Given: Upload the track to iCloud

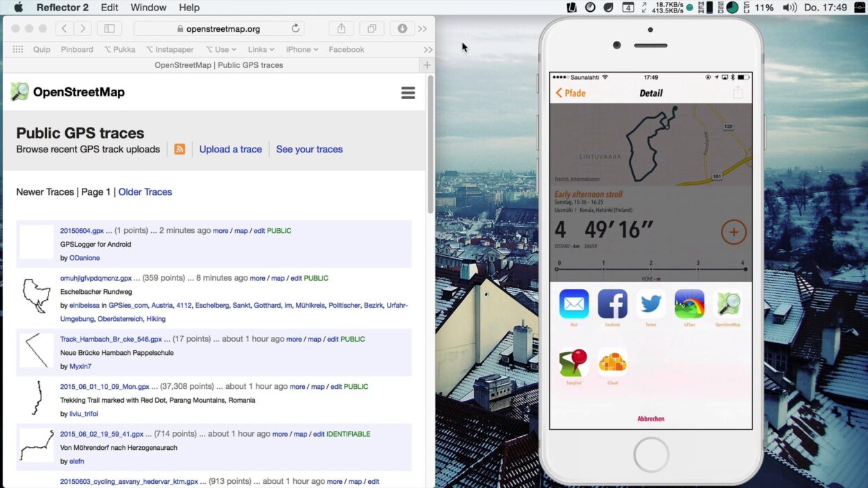Looking at the screenshot, I should 612,363.
